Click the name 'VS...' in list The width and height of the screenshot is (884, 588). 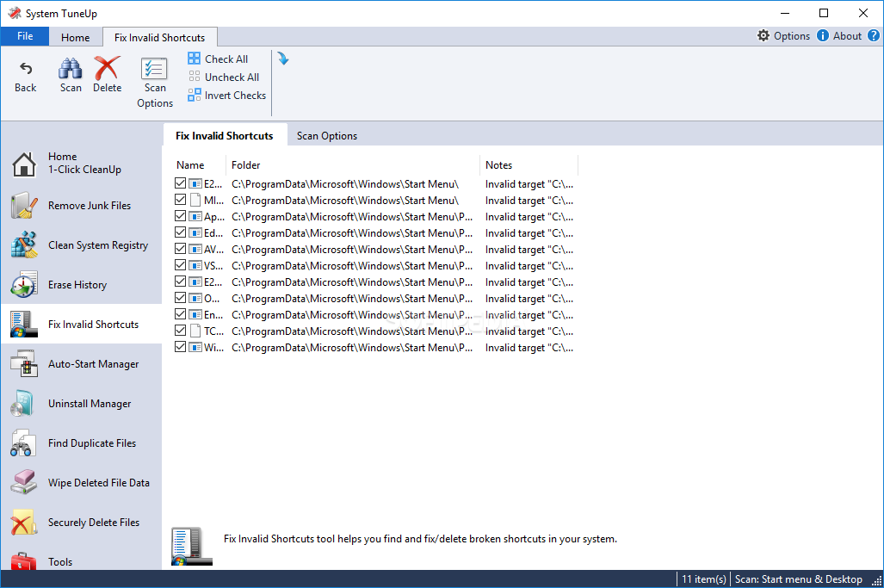[213, 266]
